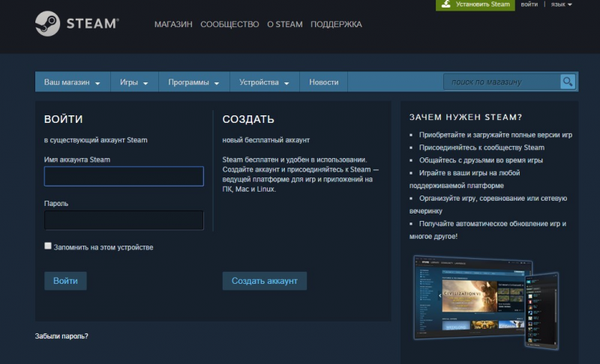Focus the Имя аккаунта Steam input field
Screen dimensions: 600x364
[124, 176]
